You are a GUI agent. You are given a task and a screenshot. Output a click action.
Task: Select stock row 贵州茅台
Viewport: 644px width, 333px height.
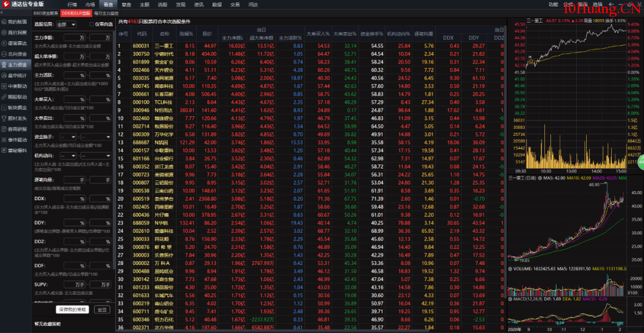[x=310, y=198]
